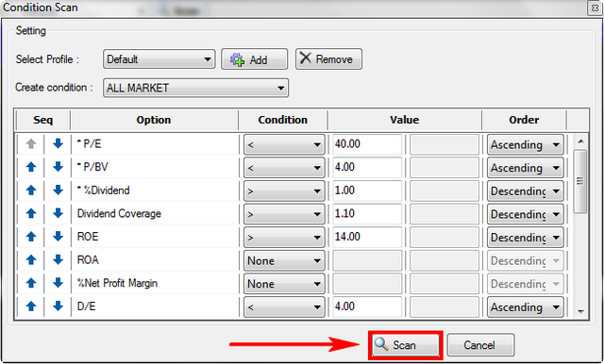
Task: Move the %Dividend row down
Action: [58, 190]
